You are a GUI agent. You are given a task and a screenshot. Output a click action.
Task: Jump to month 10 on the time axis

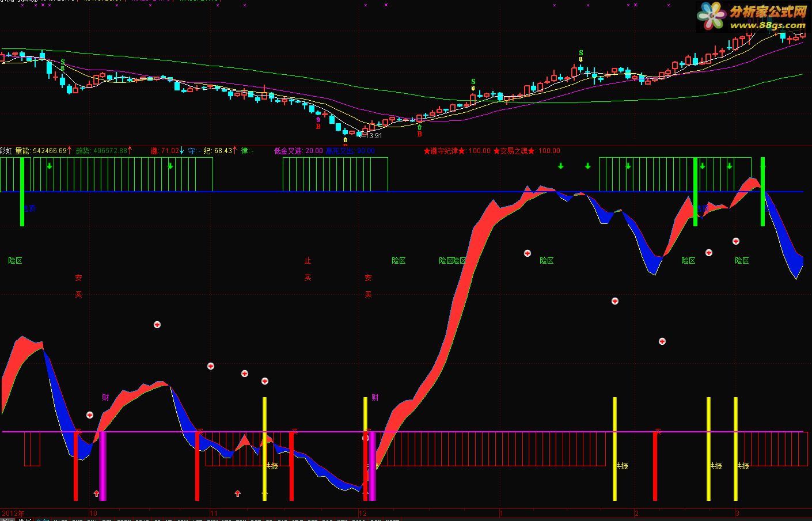(93, 513)
